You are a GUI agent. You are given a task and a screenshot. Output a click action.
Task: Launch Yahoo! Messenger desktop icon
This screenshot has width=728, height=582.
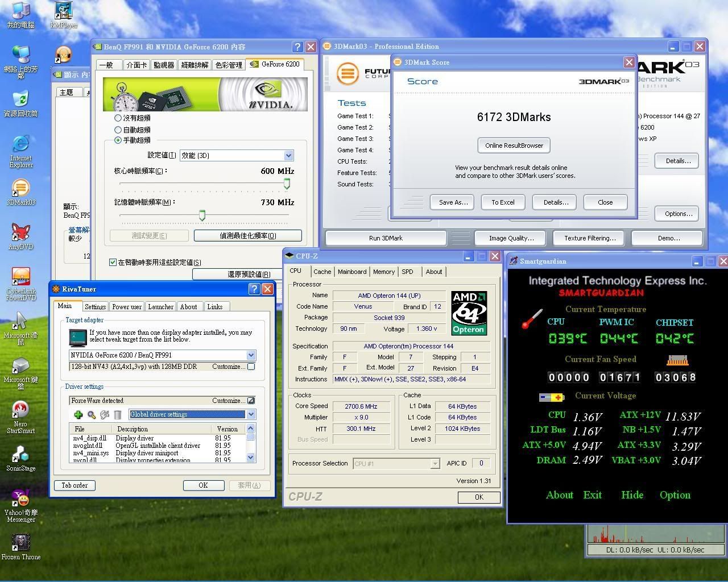click(x=20, y=506)
